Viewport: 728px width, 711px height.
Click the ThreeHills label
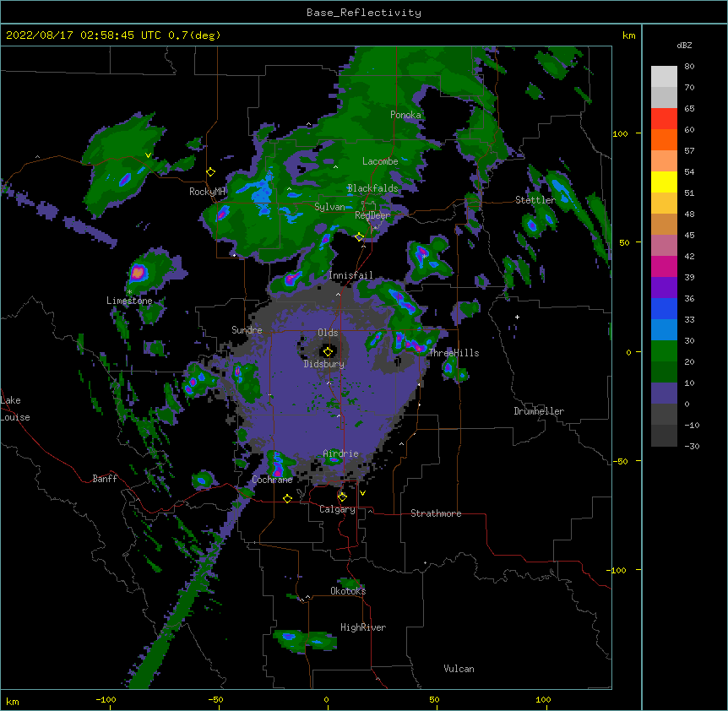point(454,353)
